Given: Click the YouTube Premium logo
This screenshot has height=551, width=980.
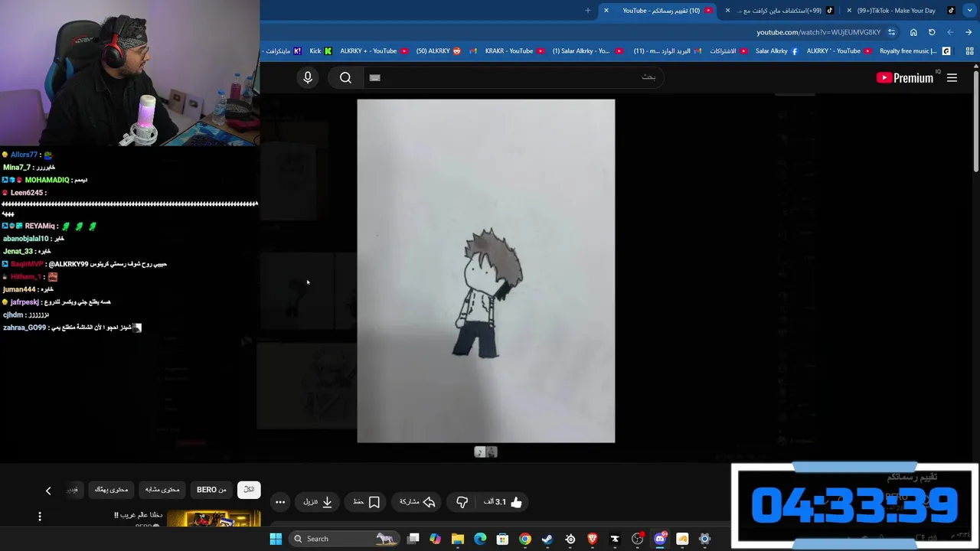Looking at the screenshot, I should pos(906,77).
